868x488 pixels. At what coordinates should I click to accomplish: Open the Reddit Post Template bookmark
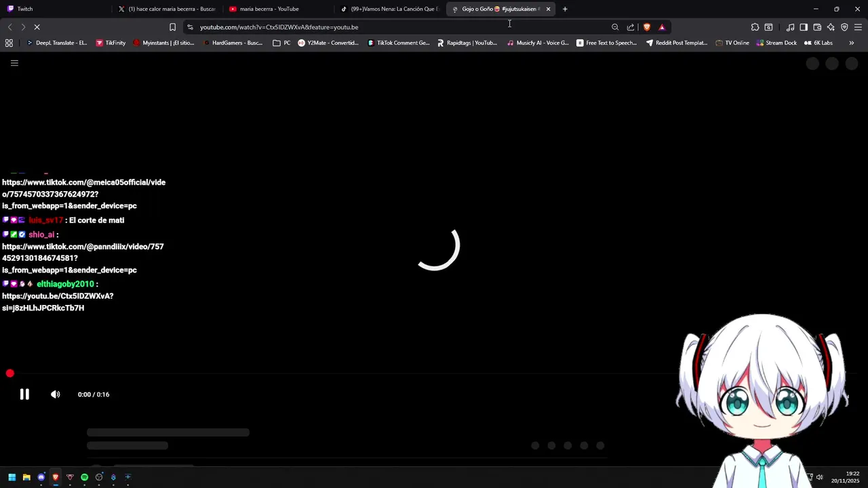click(677, 43)
